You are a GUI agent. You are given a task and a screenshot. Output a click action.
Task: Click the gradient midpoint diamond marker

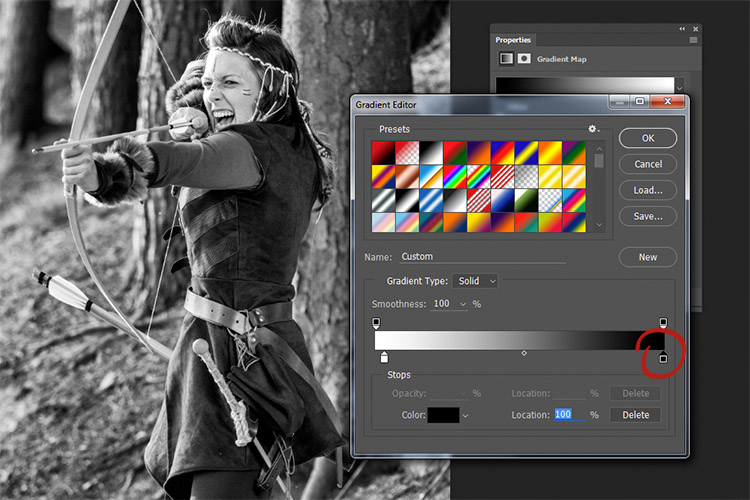click(x=524, y=353)
